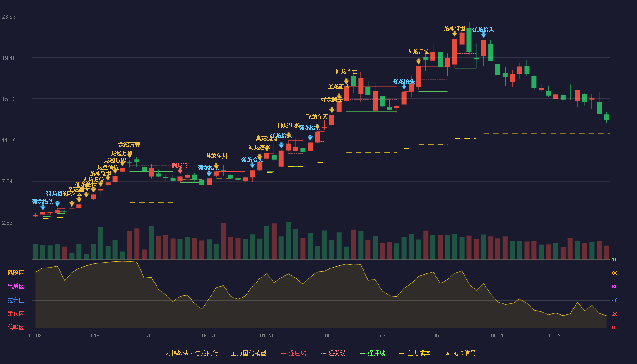The image size is (637, 364).
Task: Click the orange 80 indicator scale value
Action: pos(615,273)
